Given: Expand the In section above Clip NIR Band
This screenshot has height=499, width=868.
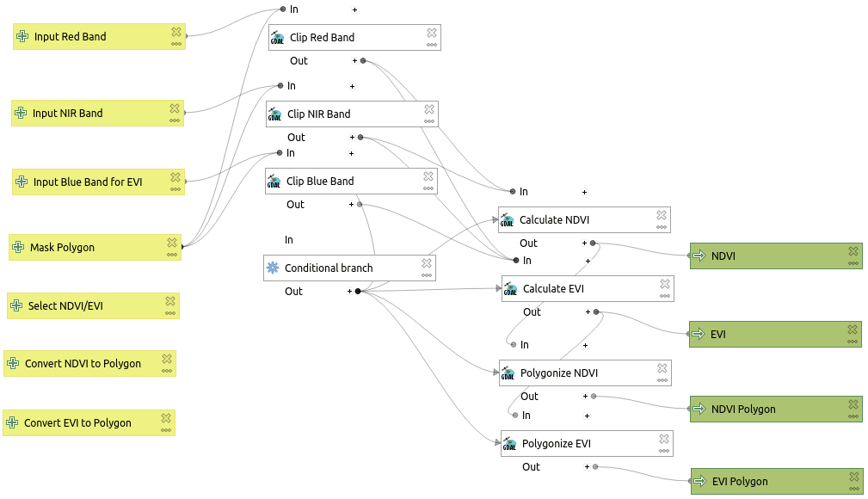Looking at the screenshot, I should pyautogui.click(x=352, y=87).
